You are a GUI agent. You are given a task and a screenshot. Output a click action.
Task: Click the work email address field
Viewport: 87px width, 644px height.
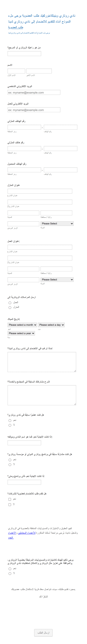tap(34, 110)
